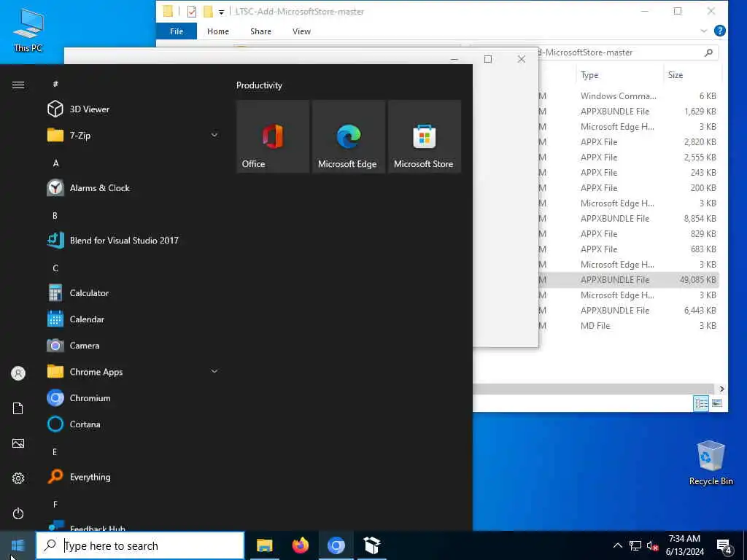Open the File tab in Explorer

tap(177, 31)
